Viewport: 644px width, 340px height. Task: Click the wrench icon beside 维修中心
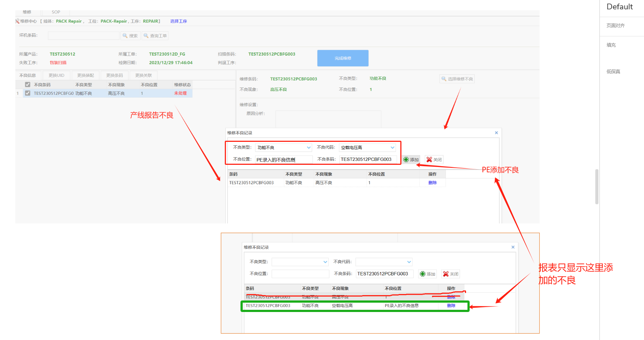[x=17, y=21]
